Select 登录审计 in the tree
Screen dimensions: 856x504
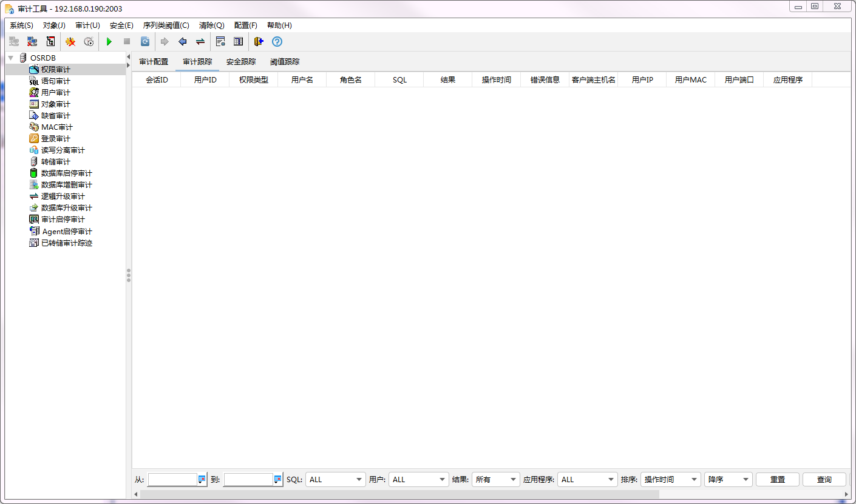[x=55, y=139]
